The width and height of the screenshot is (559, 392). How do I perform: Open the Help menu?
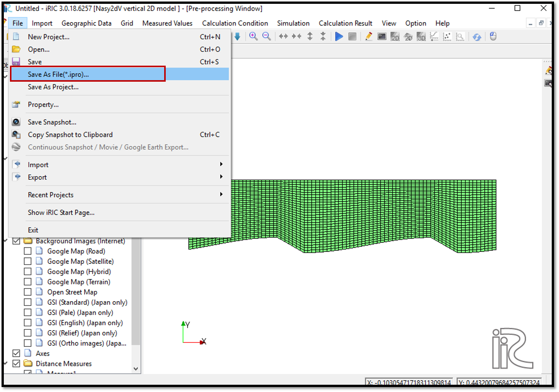(443, 23)
